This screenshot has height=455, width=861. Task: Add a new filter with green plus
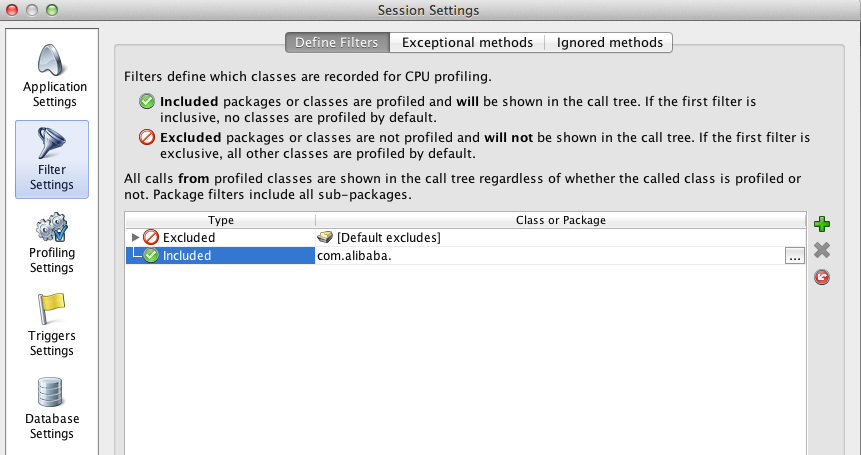click(822, 224)
